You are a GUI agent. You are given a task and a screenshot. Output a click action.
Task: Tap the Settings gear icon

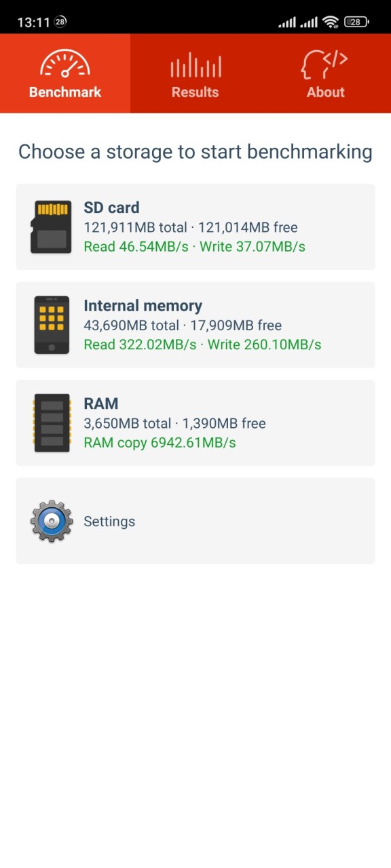(52, 521)
